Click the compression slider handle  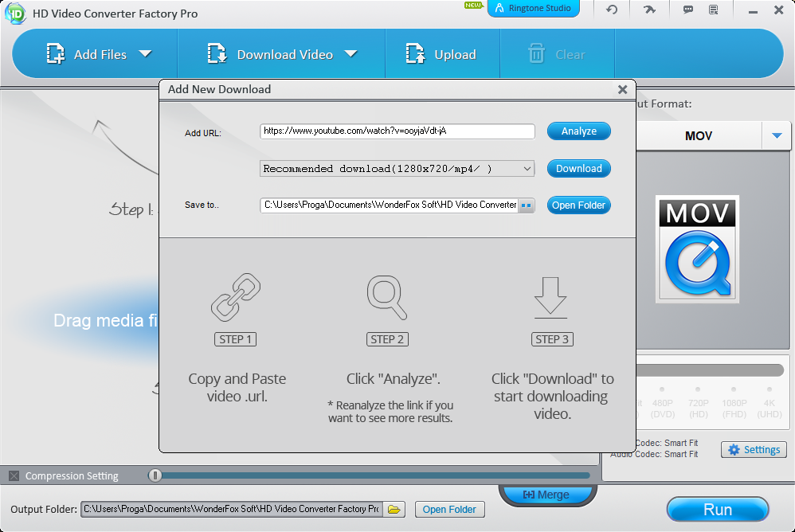[x=156, y=475]
